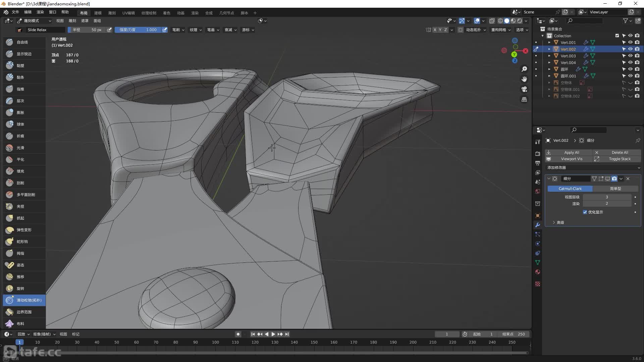This screenshot has width=644, height=362.
Task: Select the 填充 (Fill) brush
Action: point(24,171)
